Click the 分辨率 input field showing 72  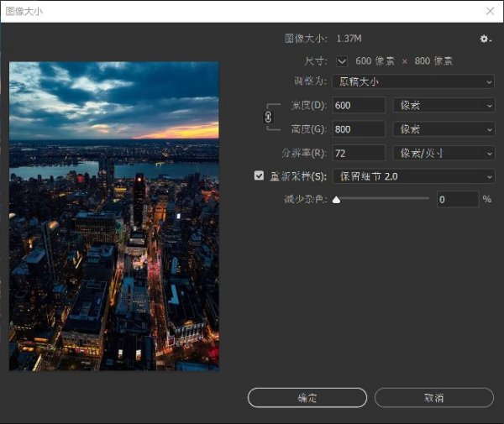pos(359,153)
